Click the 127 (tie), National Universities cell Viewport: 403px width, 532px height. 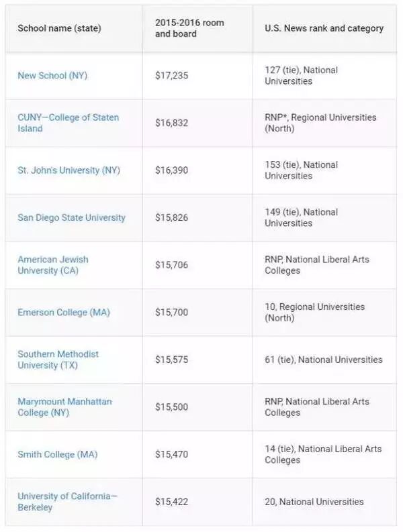pos(301,76)
